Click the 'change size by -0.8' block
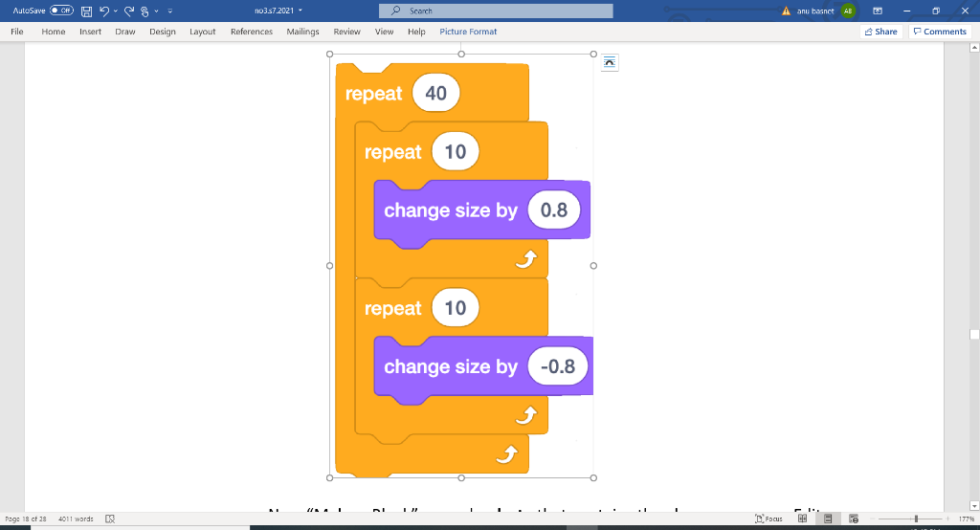Viewport: 980px width, 530px height. [x=483, y=366]
